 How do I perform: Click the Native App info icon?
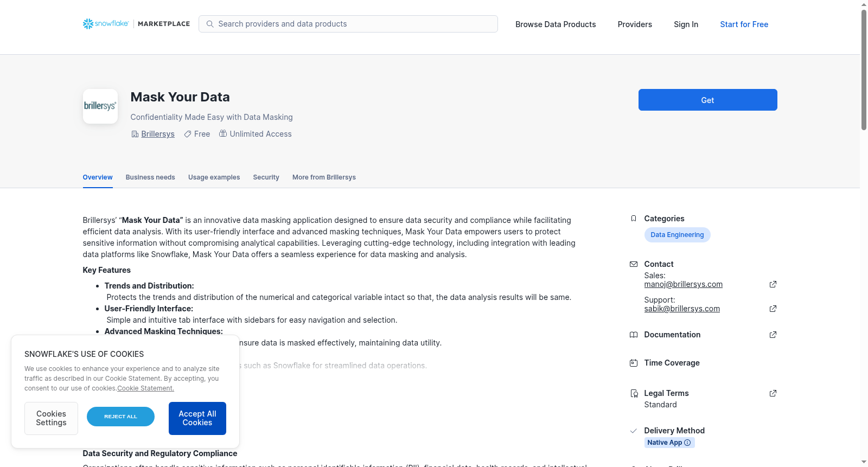point(687,443)
